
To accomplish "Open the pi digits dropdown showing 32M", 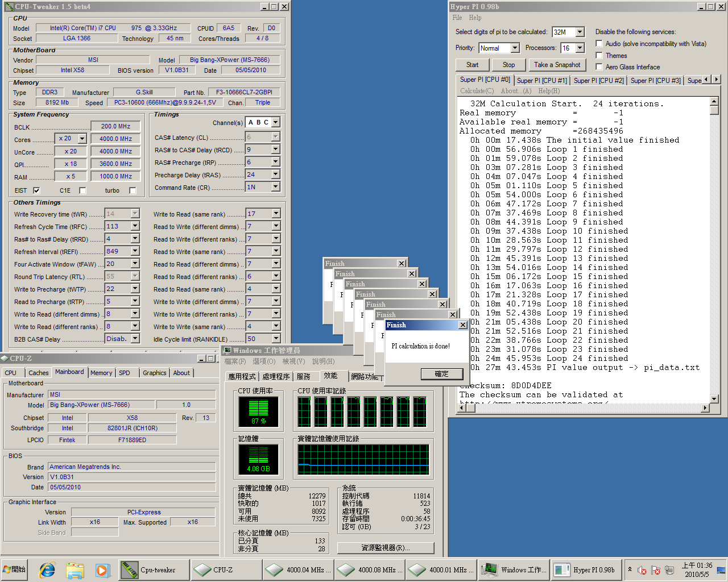I will point(580,32).
